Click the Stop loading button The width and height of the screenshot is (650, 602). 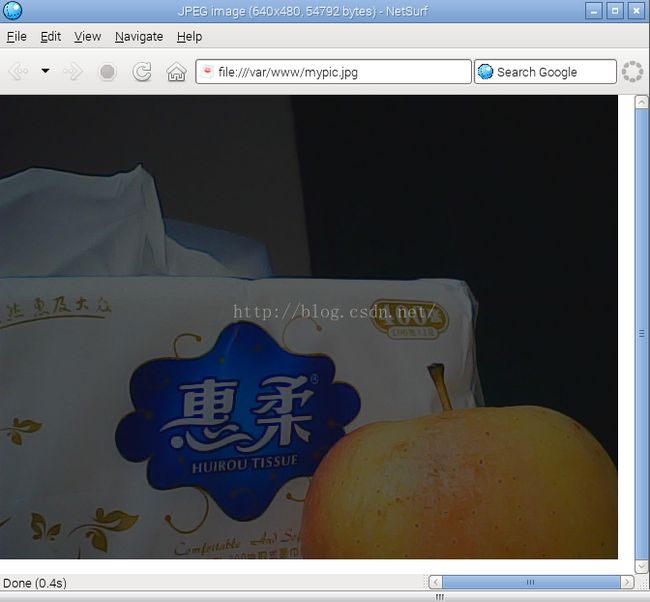click(107, 72)
